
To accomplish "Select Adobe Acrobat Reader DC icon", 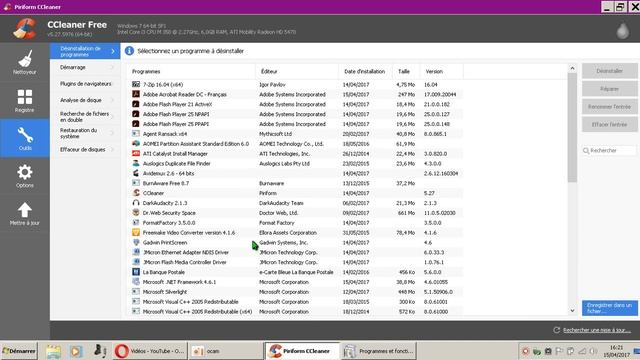I will point(136,94).
